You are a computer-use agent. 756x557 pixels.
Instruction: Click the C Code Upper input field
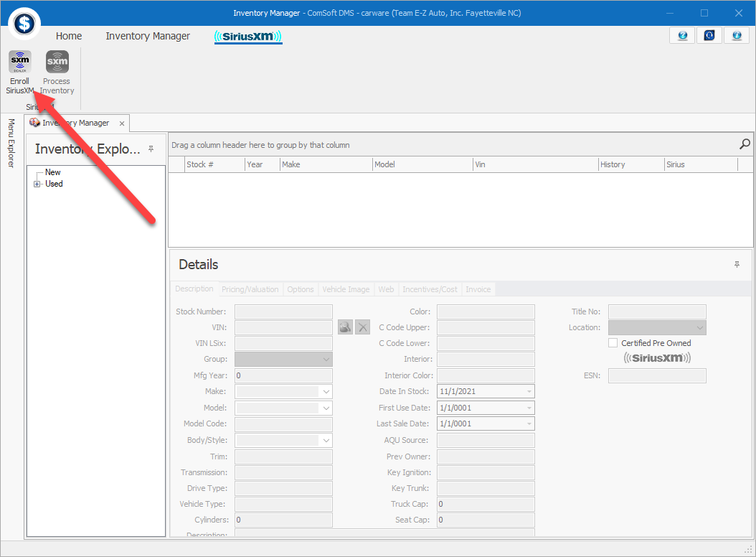(486, 328)
